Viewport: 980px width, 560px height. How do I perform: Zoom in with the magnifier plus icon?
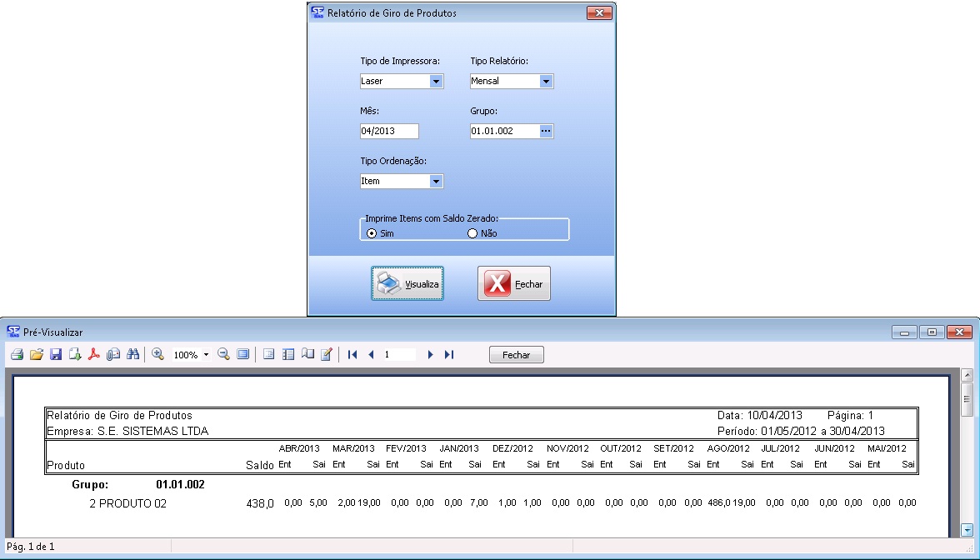point(157,355)
